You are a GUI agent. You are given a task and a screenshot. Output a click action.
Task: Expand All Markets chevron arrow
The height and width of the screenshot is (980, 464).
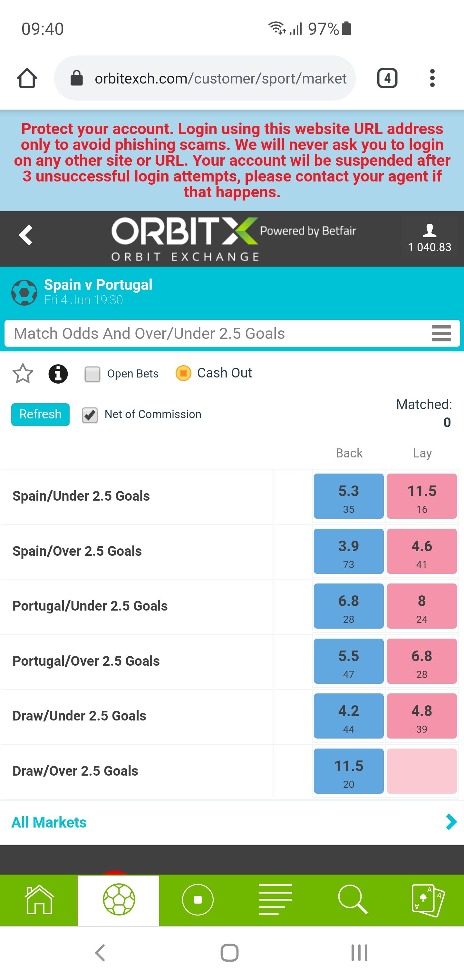point(451,822)
